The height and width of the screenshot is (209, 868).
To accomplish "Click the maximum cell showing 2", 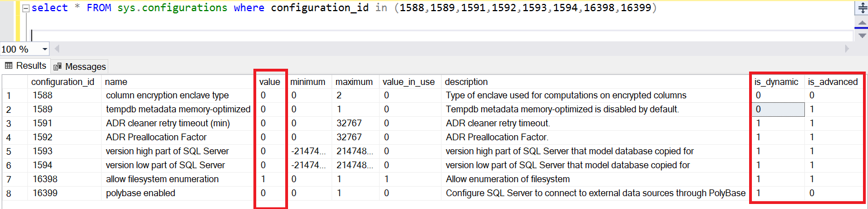I will [x=355, y=96].
